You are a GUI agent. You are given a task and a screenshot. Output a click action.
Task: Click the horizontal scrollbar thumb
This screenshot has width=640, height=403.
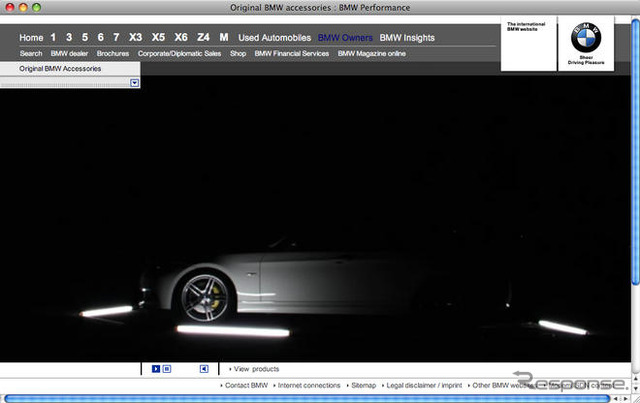tap(307, 399)
